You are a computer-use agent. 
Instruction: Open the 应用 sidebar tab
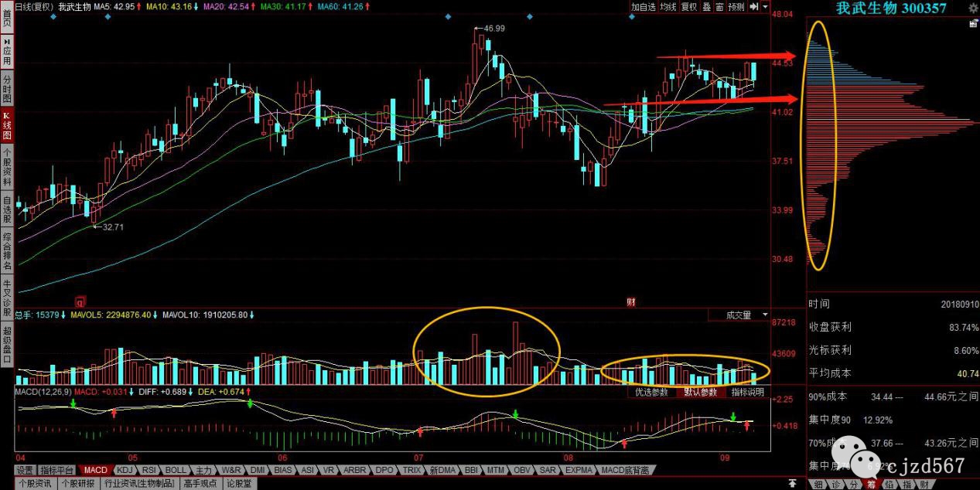click(7, 51)
